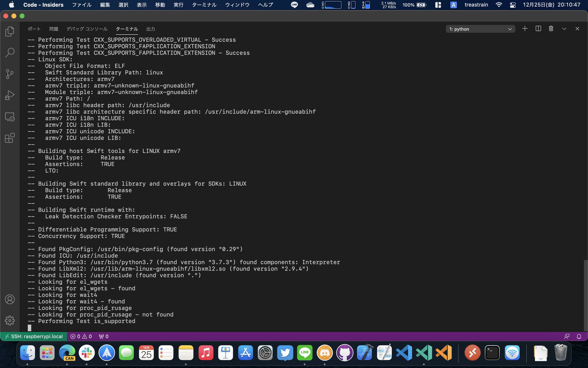Collapse the panel with the chevron down
This screenshot has width=588, height=368.
564,29
